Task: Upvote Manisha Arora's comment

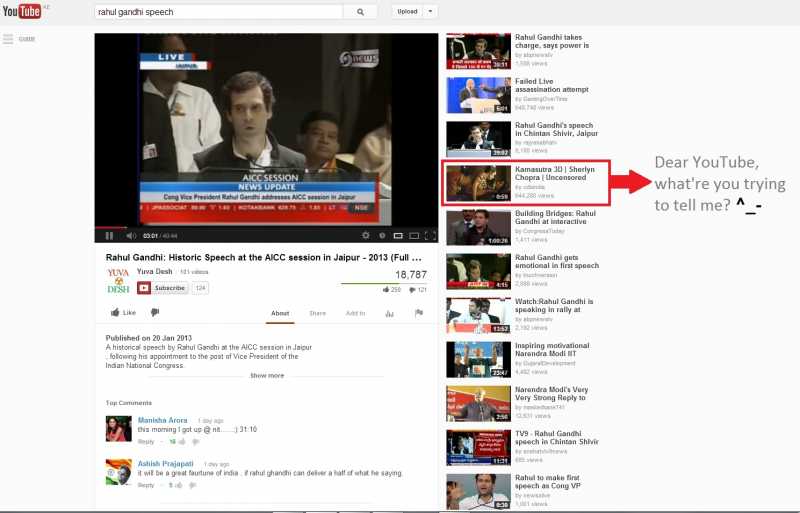Action: 182,442
